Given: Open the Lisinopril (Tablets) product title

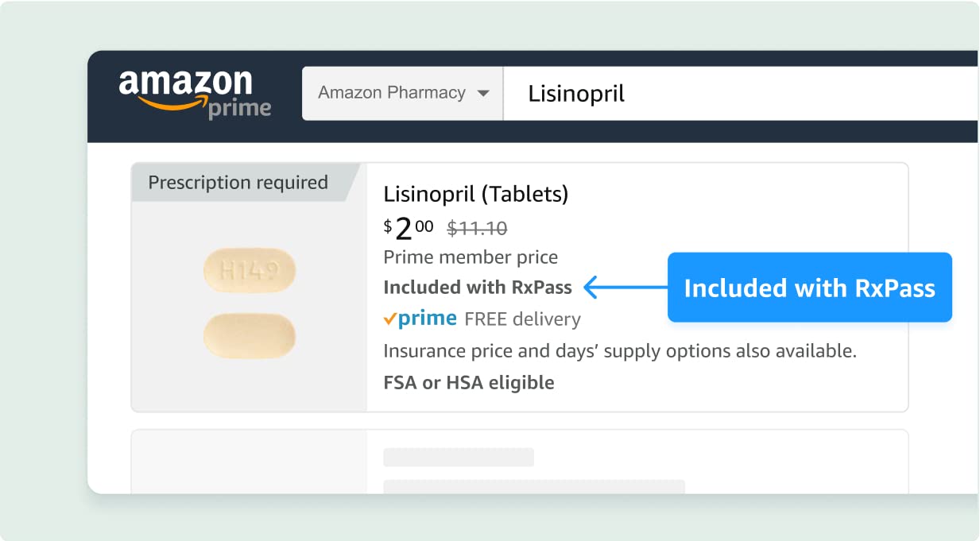Looking at the screenshot, I should [x=475, y=194].
